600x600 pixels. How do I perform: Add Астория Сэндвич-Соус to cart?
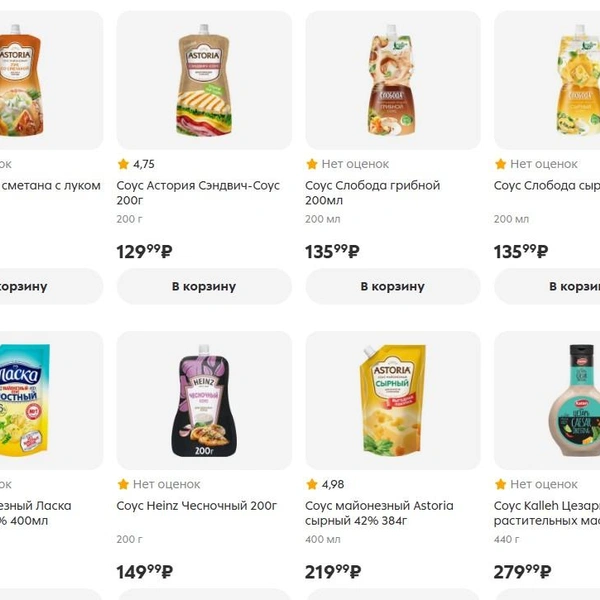[204, 286]
